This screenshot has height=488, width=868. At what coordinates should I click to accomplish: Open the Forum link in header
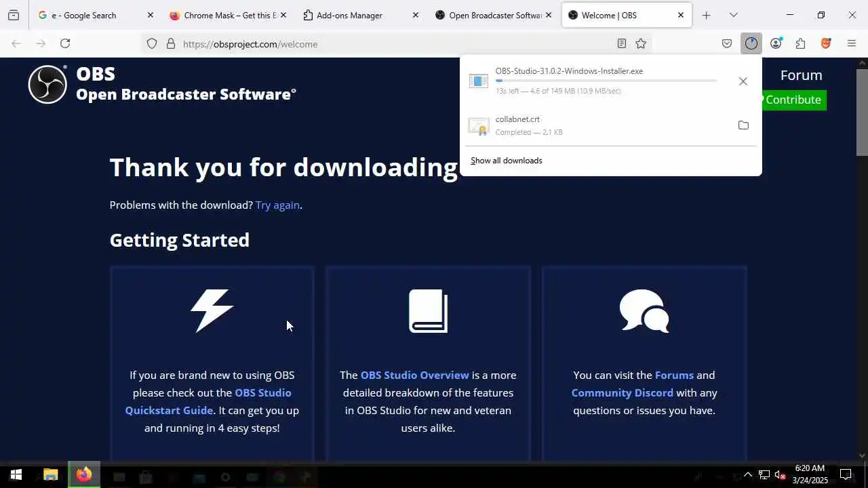coord(801,75)
